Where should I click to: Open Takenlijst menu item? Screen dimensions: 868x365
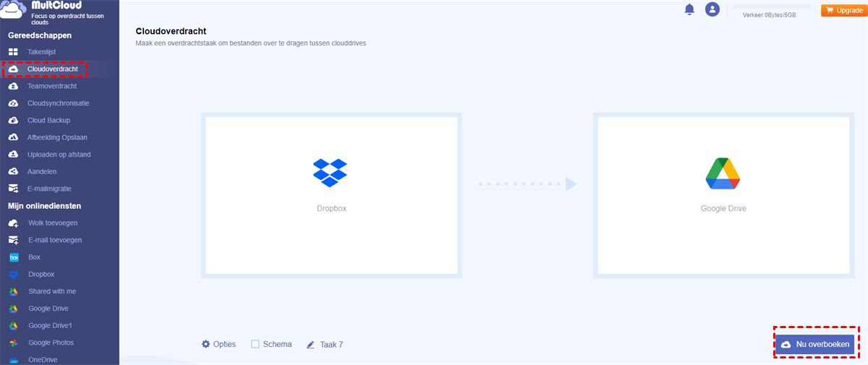pos(42,52)
